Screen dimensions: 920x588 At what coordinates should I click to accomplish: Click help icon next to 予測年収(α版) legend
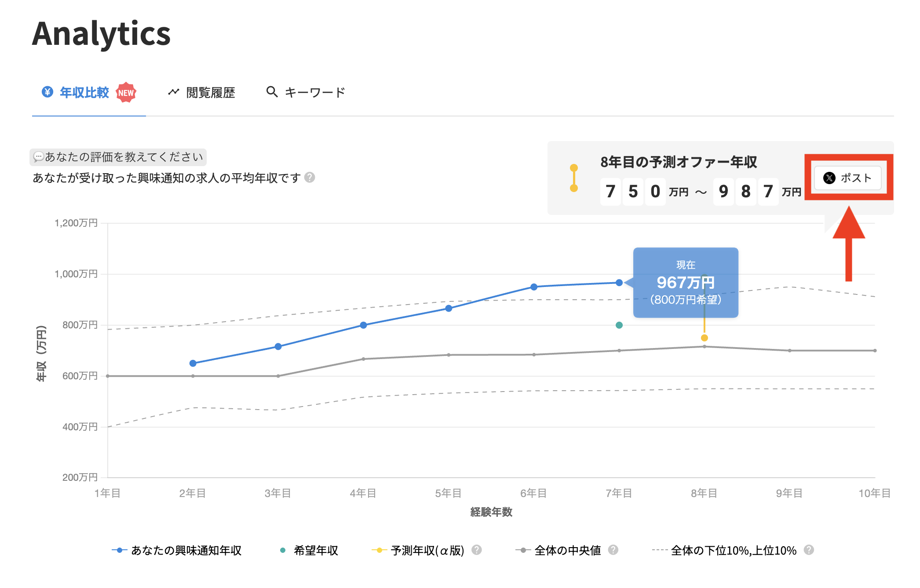[x=476, y=550]
